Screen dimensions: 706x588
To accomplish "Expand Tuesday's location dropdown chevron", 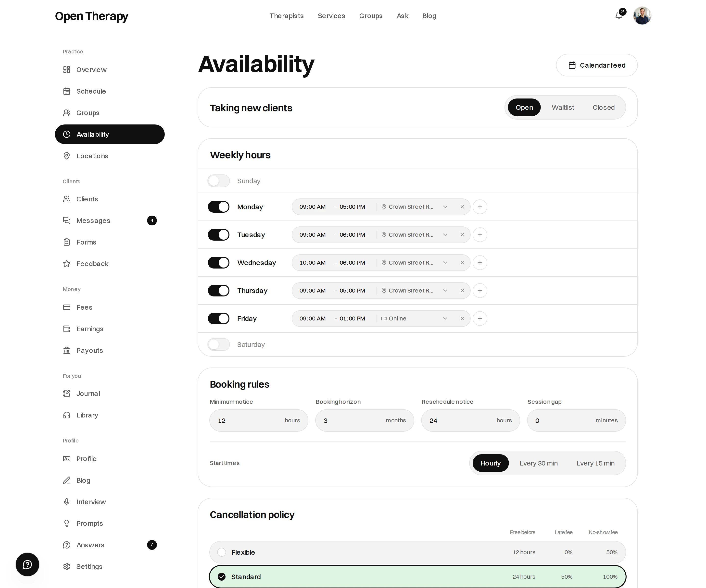I will point(445,234).
